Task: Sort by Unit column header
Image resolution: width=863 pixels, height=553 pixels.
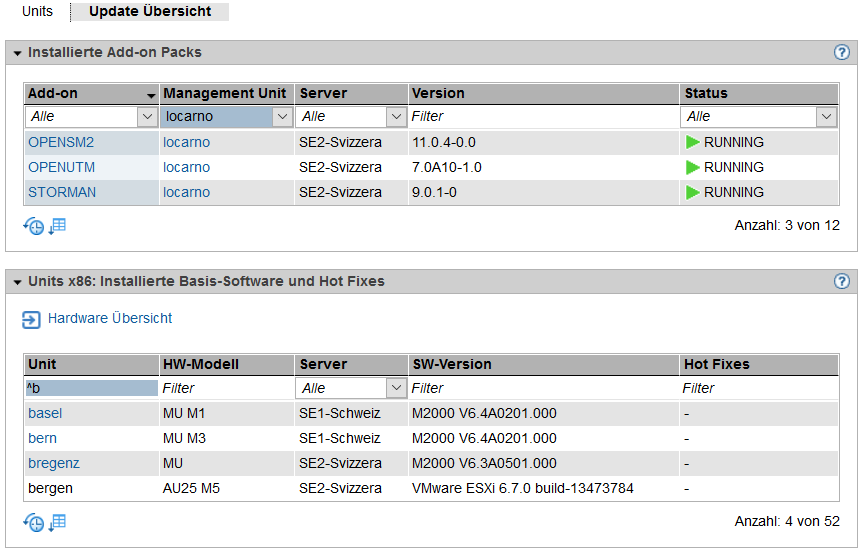Action: 91,364
